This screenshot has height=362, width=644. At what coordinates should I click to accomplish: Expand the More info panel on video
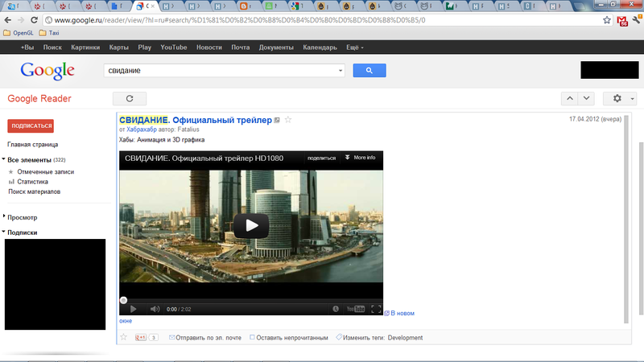pos(360,158)
